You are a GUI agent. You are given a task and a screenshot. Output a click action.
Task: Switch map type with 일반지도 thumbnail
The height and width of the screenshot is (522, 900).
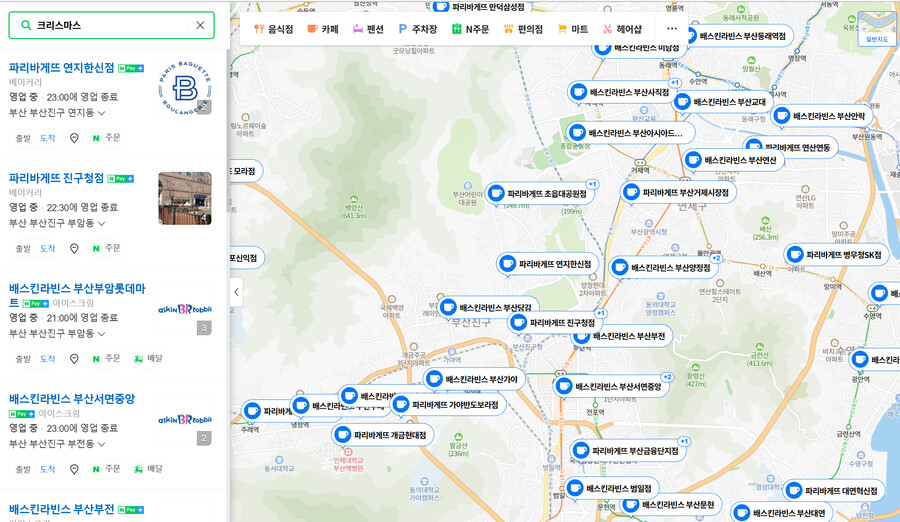click(876, 28)
